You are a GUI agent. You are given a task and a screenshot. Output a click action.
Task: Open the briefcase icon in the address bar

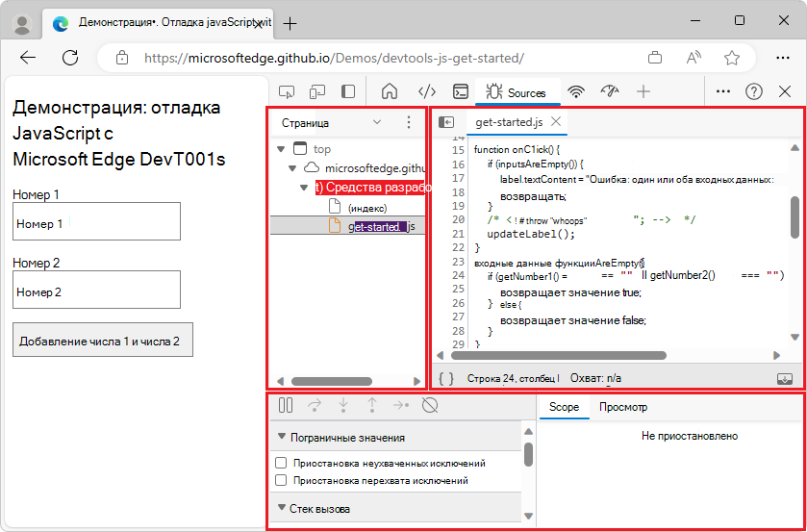(x=655, y=58)
